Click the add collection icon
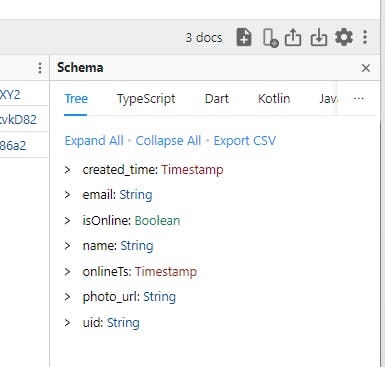Image resolution: width=385 pixels, height=367 pixels. [x=270, y=38]
